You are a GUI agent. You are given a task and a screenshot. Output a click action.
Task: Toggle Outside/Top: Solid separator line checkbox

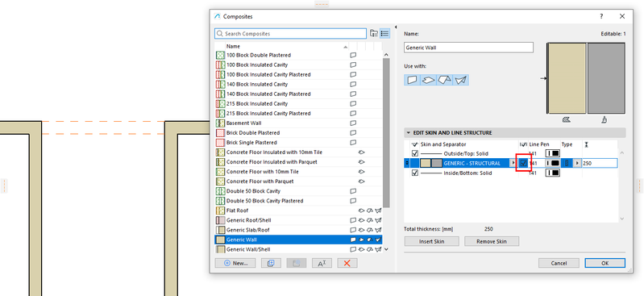click(x=415, y=153)
